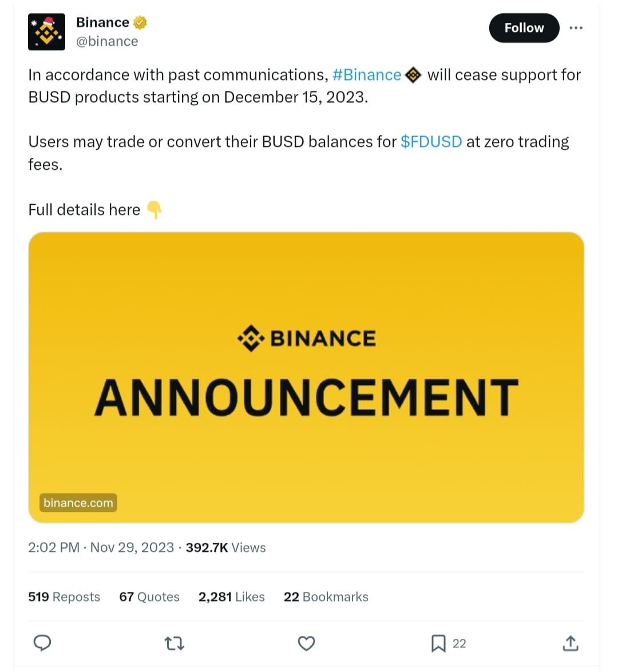Open the three-dot more options menu
618x672 pixels.
(x=576, y=28)
